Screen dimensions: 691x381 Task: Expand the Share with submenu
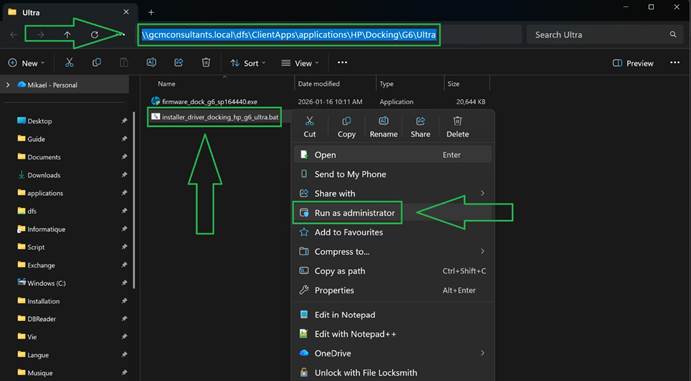pyautogui.click(x=483, y=193)
